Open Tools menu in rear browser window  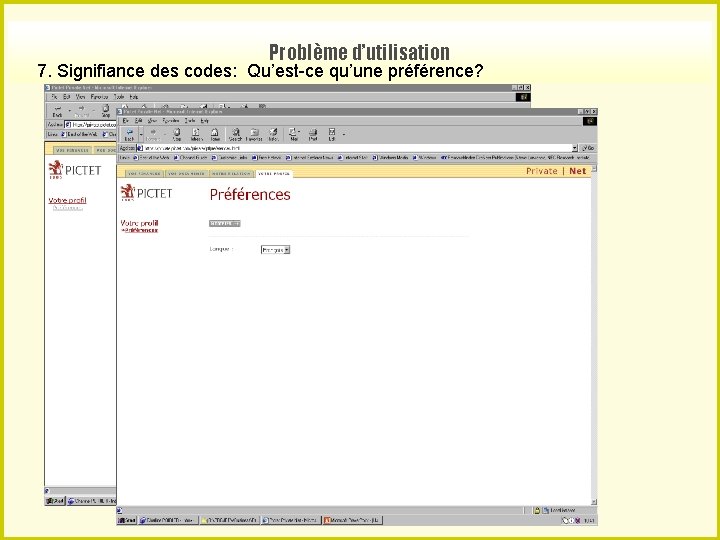pyautogui.click(x=119, y=97)
